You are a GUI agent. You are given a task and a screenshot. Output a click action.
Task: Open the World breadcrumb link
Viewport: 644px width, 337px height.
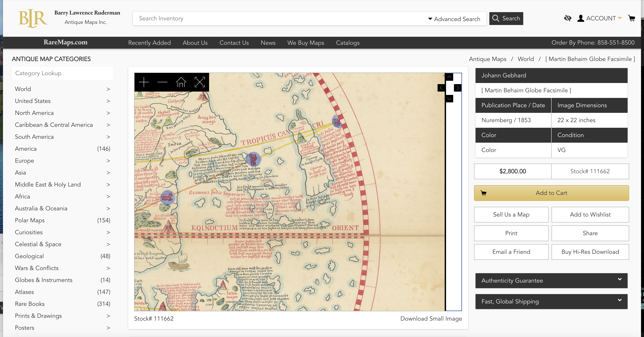(x=525, y=59)
